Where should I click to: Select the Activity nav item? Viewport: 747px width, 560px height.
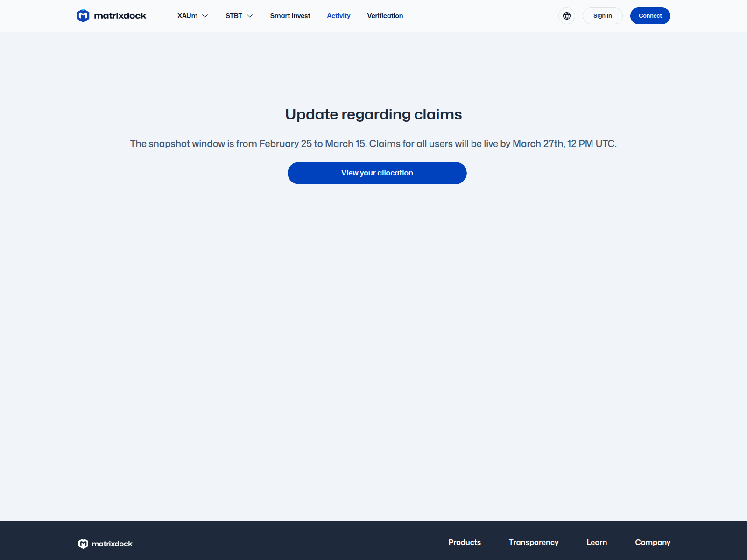[338, 16]
